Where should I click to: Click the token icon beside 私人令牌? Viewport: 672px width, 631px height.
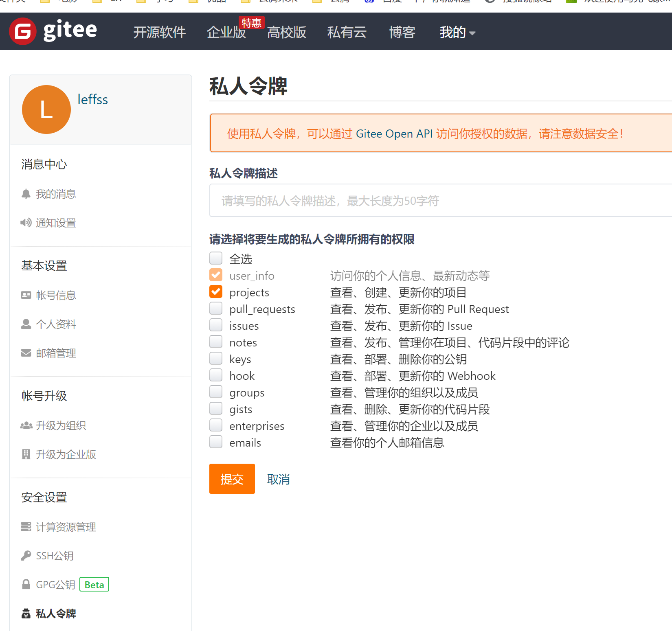point(26,613)
